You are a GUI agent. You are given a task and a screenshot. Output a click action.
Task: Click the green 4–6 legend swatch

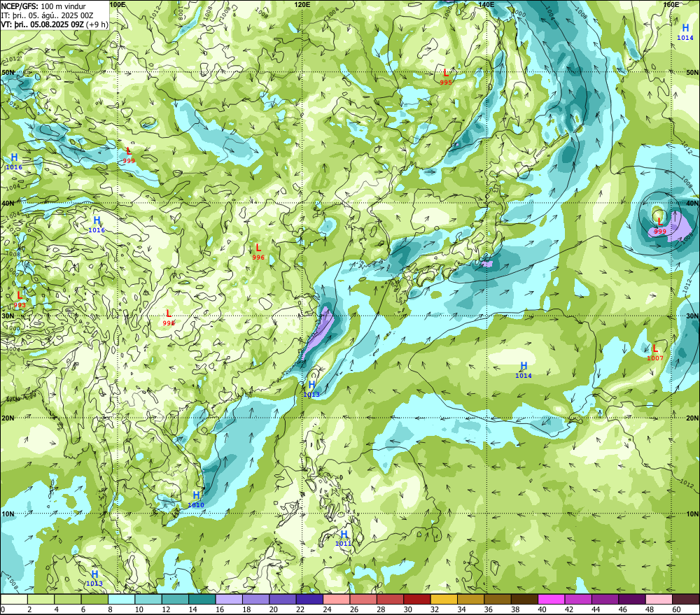[68, 599]
